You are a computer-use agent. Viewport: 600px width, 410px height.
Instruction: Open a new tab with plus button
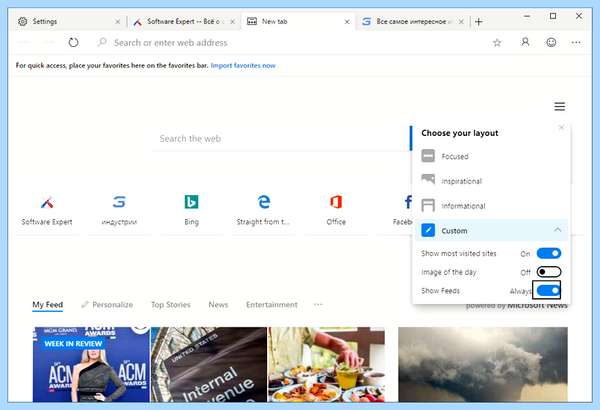478,22
